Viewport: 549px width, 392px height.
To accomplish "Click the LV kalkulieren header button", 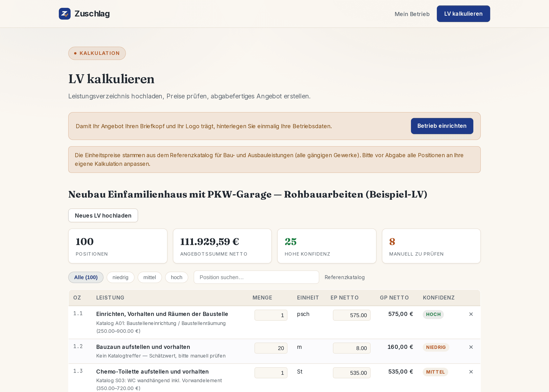I will (x=463, y=14).
